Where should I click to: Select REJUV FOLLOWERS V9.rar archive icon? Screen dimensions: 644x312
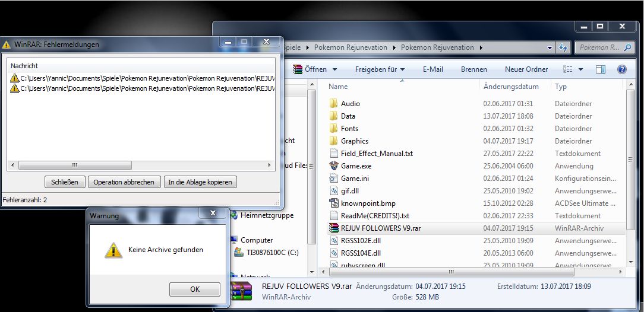point(333,228)
